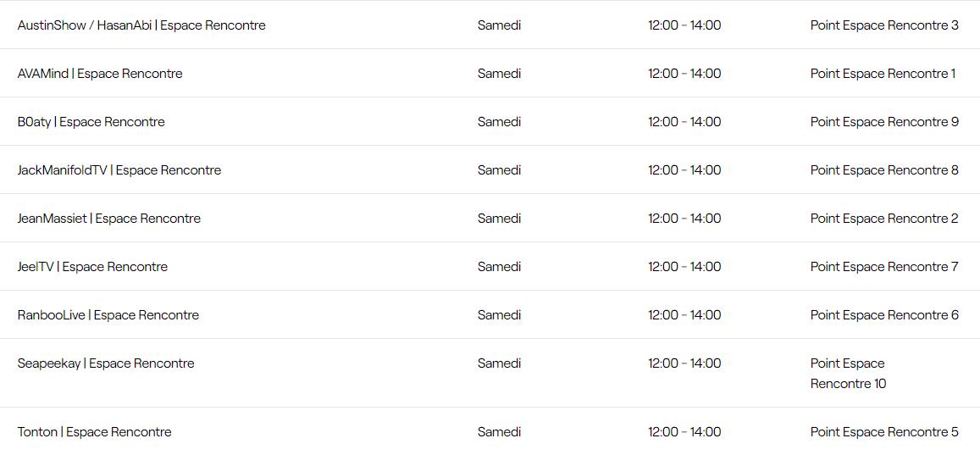Open the JeelTV Espace Rencontre session
The width and height of the screenshot is (980, 455).
[92, 267]
